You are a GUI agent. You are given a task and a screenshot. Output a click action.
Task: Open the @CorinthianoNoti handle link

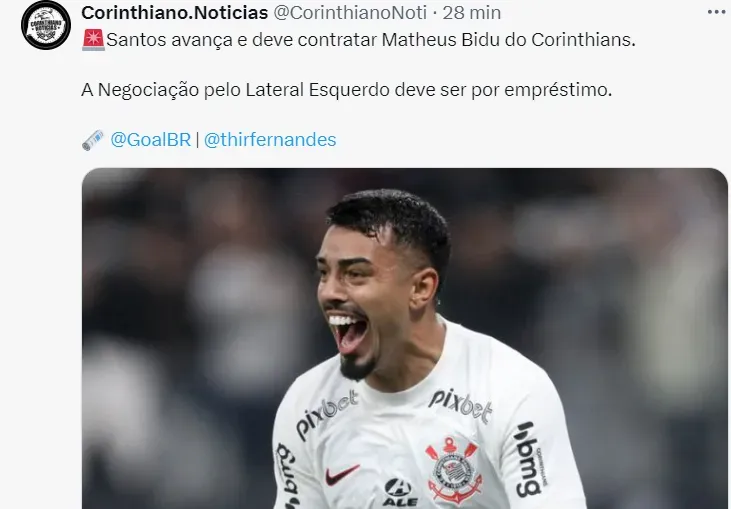350,13
